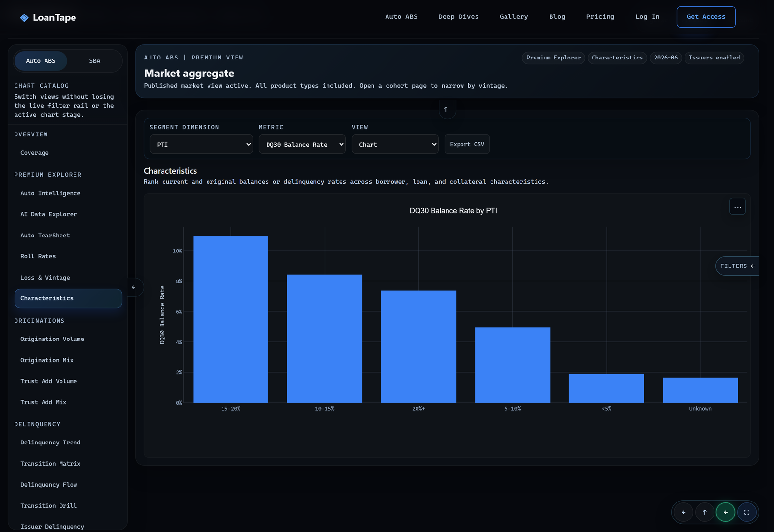Click the 10-15% bar in chart

point(325,339)
